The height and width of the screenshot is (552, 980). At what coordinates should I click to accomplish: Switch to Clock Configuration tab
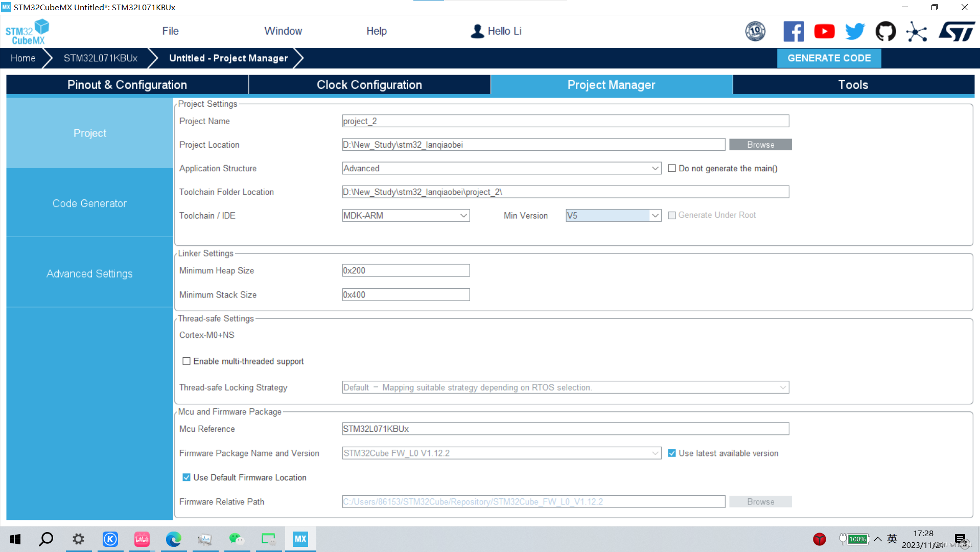click(369, 85)
